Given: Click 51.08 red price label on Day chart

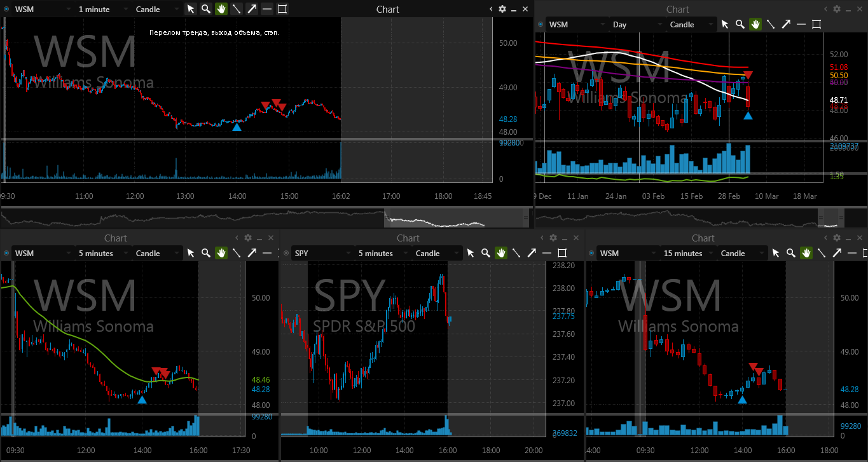Looking at the screenshot, I should (839, 67).
